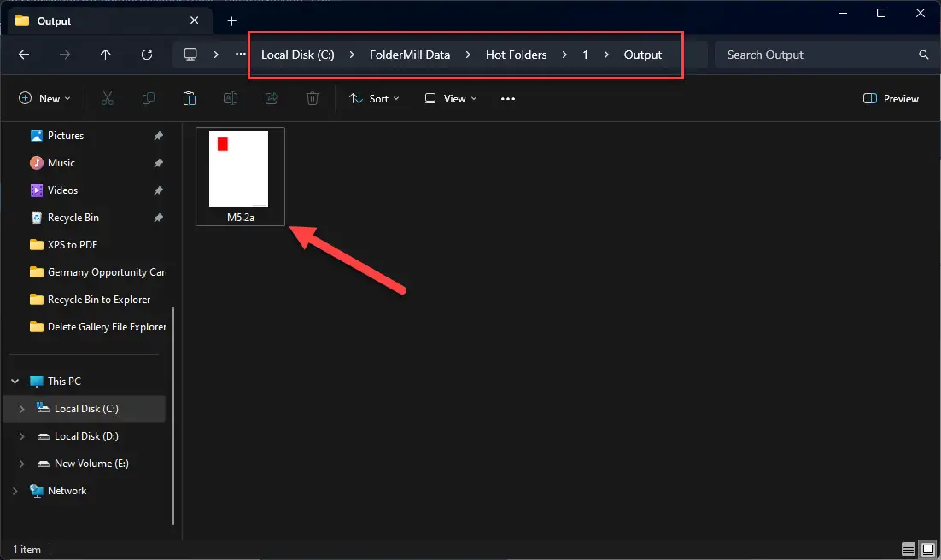This screenshot has height=560, width=941.
Task: Click the Copy icon
Action: [149, 98]
